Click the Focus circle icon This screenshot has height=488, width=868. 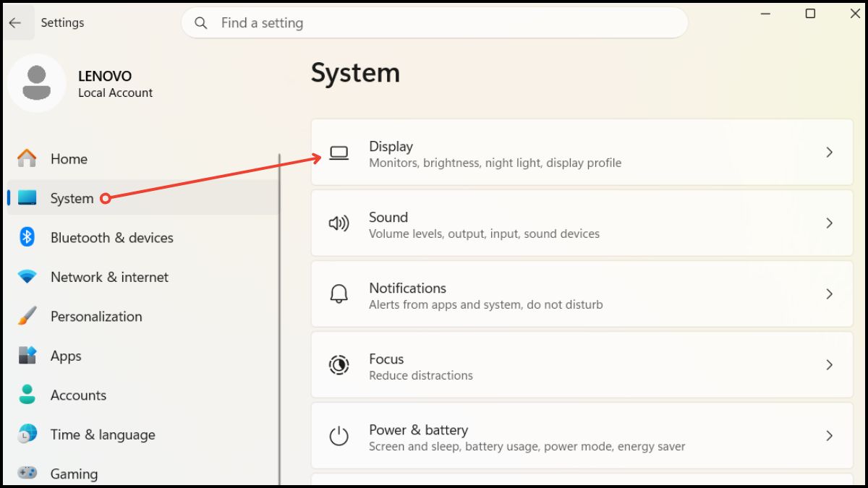[x=339, y=365]
